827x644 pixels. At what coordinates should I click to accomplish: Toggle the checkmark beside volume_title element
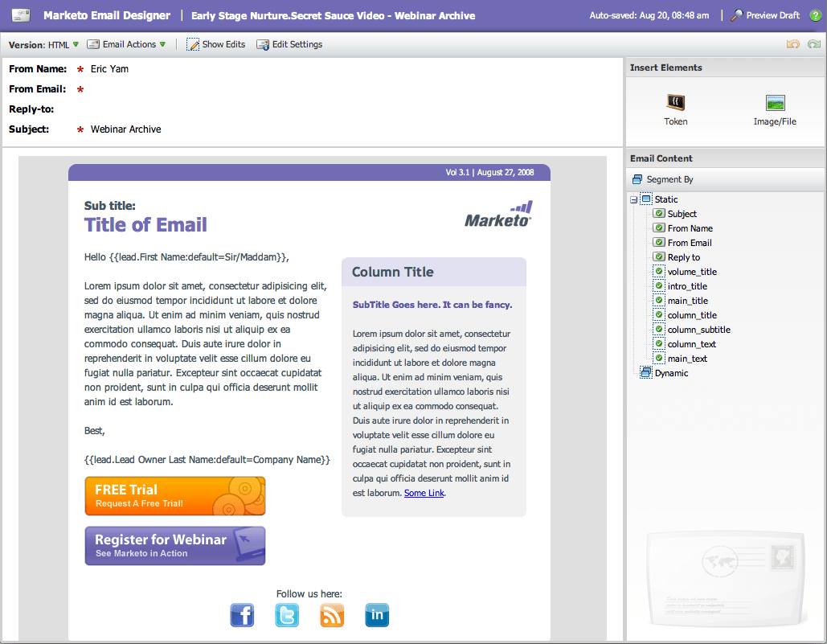click(x=659, y=271)
